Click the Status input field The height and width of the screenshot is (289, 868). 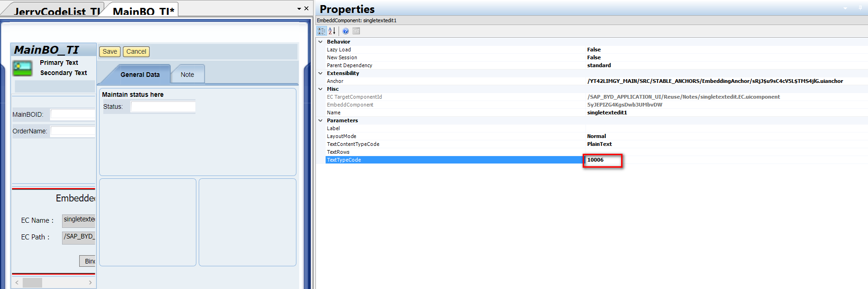pos(163,107)
